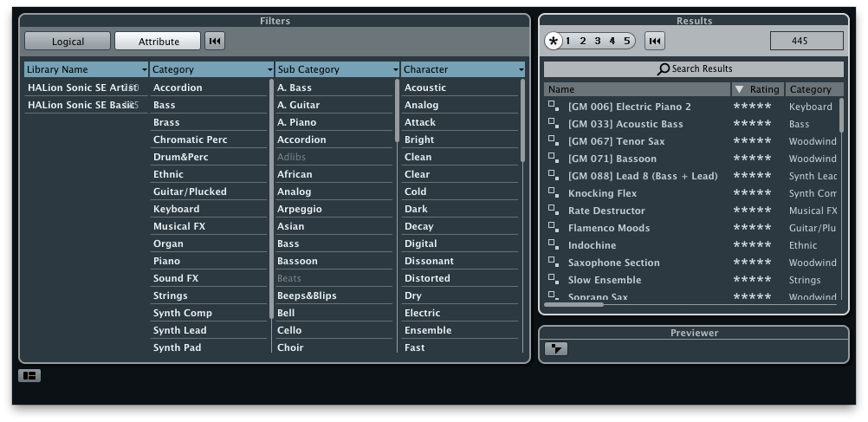
Task: Select the Guitar/Plucked category filter
Action: [190, 192]
